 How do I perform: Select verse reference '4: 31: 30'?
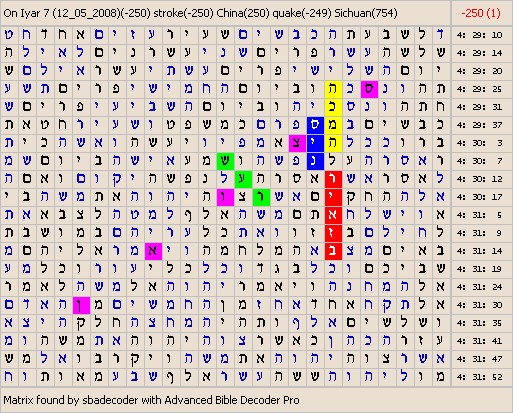[479, 305]
